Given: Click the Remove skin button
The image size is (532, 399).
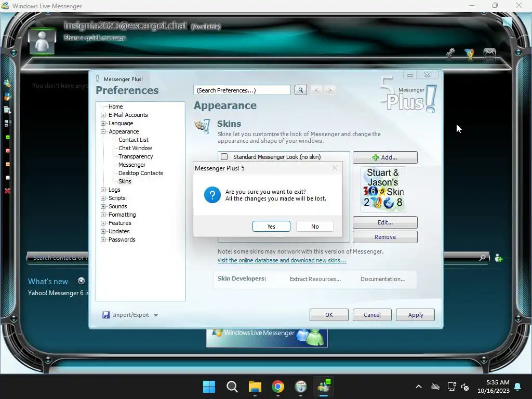Looking at the screenshot, I should tap(385, 237).
